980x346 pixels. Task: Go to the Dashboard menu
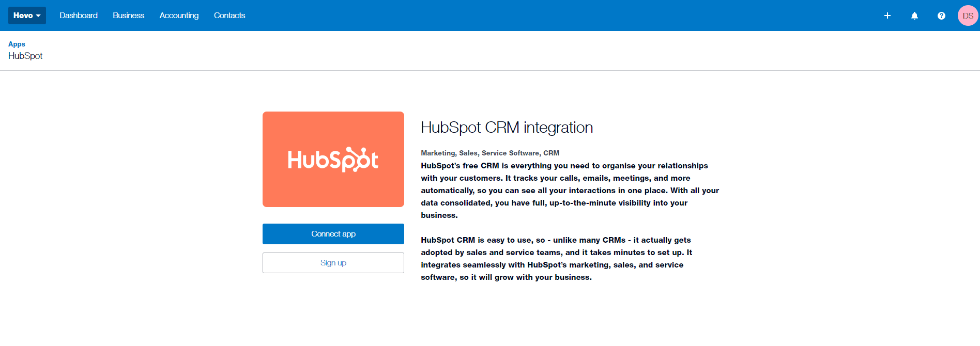pos(79,15)
